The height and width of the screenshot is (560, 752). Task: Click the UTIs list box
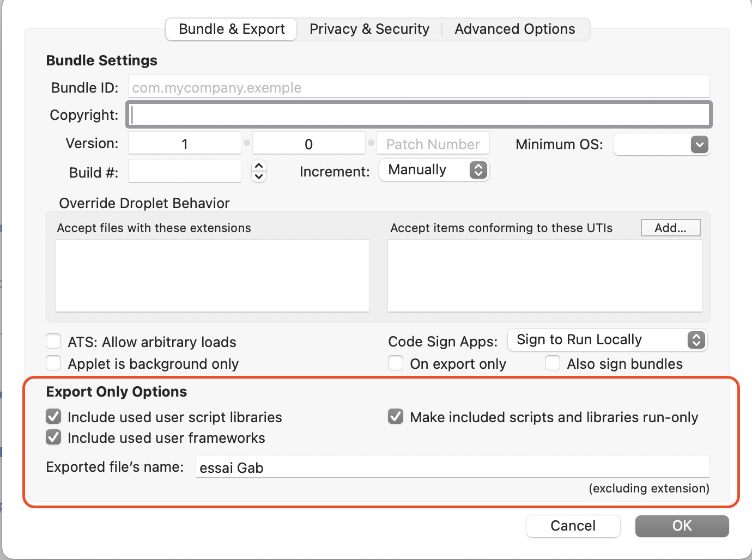click(545, 276)
